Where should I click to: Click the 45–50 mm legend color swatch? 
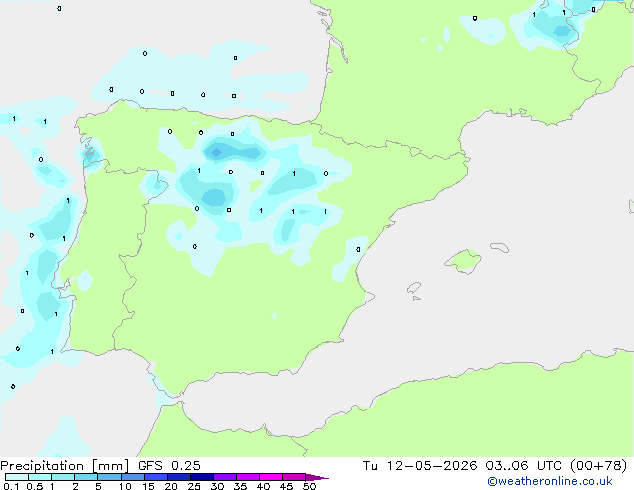click(x=294, y=477)
